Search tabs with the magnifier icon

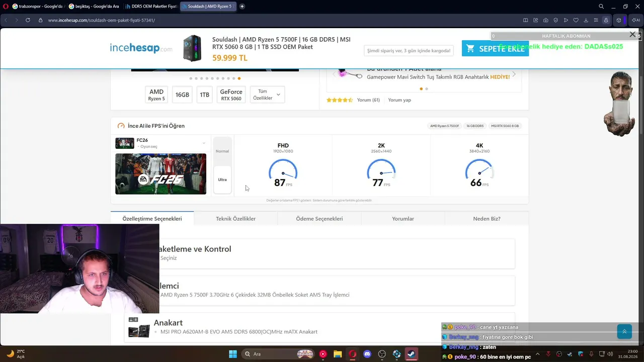[x=601, y=7]
